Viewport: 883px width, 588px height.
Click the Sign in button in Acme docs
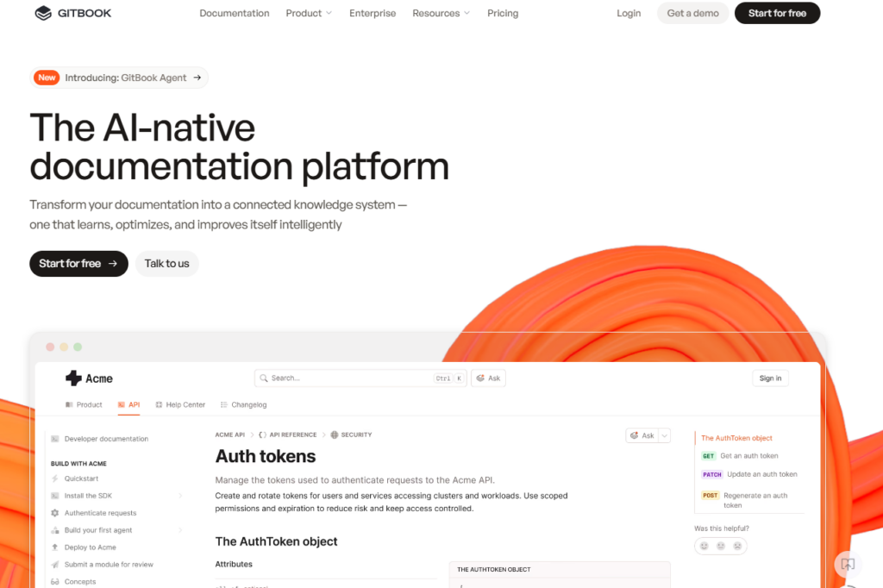pos(770,378)
